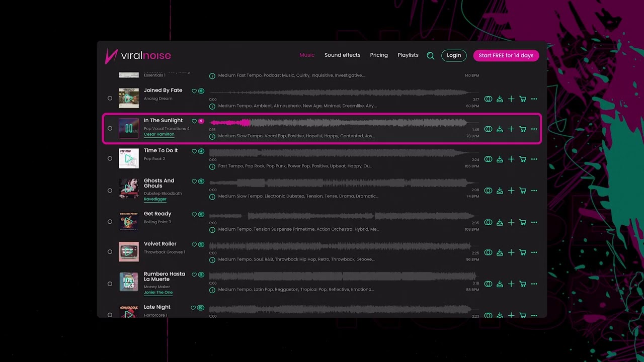Open more options for Get Ready
Image resolution: width=644 pixels, height=362 pixels.
pos(534,222)
